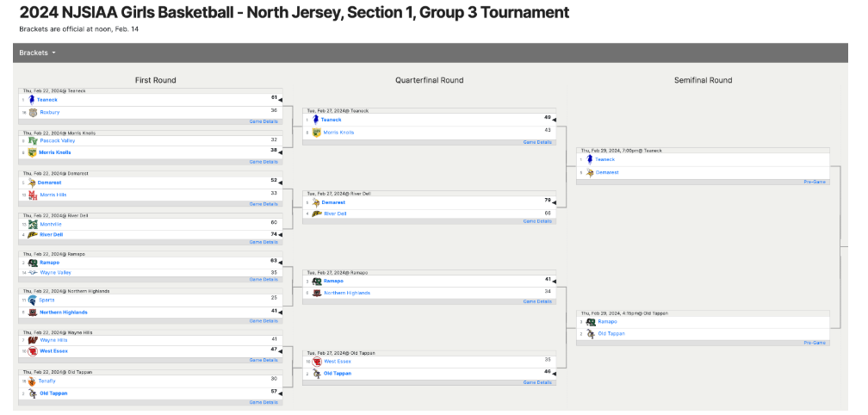
Task: Click the West Essex logo in Quarterfinal Round
Action: click(317, 362)
